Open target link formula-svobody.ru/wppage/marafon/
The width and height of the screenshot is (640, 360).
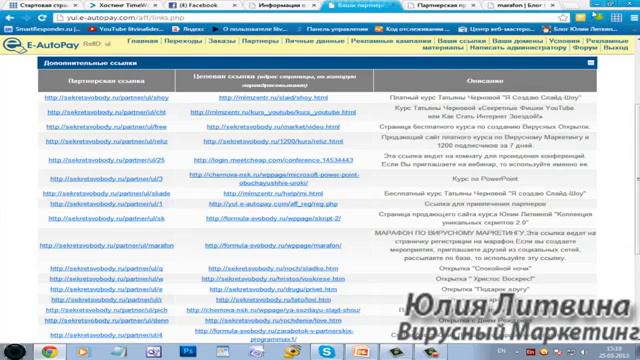coord(273,245)
